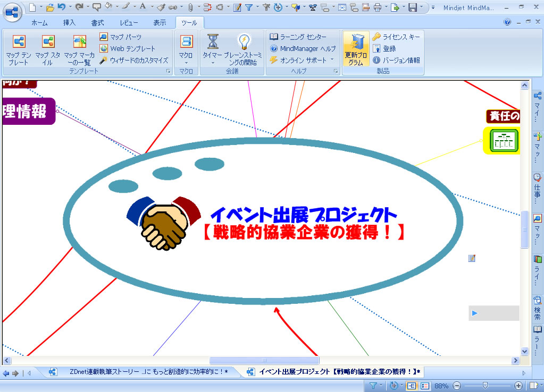Click the filter funnel icon in the top toolbar
The image size is (544, 392).
[249, 7]
